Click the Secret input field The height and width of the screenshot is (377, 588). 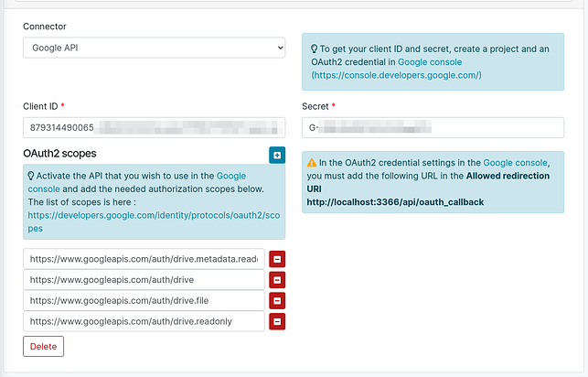coord(433,127)
